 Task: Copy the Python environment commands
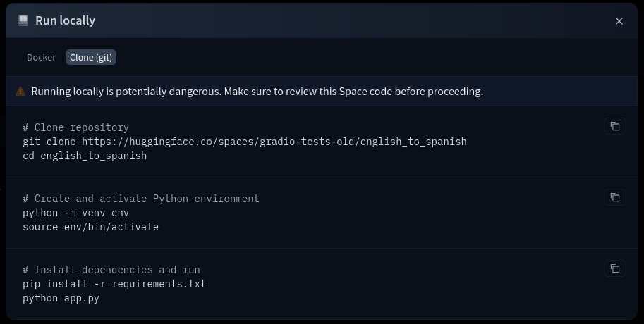click(x=615, y=198)
